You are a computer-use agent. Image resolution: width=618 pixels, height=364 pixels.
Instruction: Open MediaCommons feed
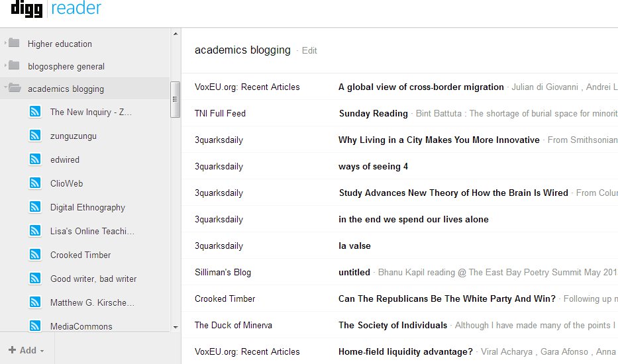point(81,326)
